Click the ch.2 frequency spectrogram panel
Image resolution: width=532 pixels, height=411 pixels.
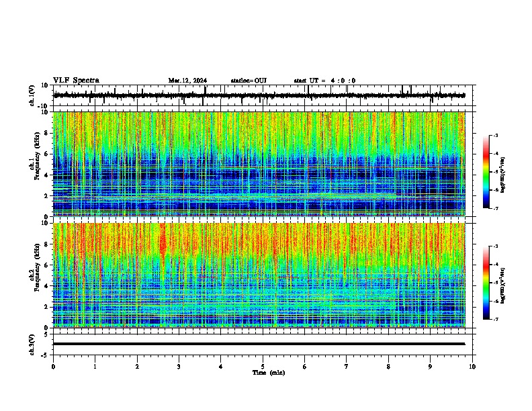(259, 275)
